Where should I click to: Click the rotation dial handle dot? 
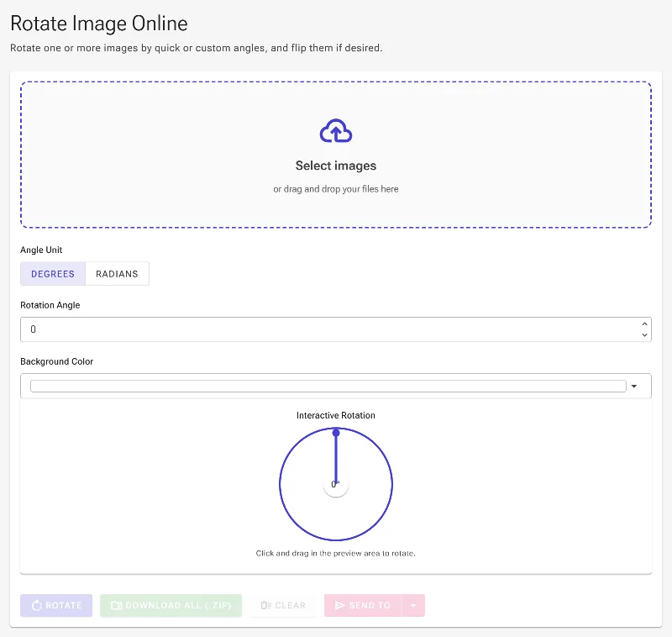(336, 433)
